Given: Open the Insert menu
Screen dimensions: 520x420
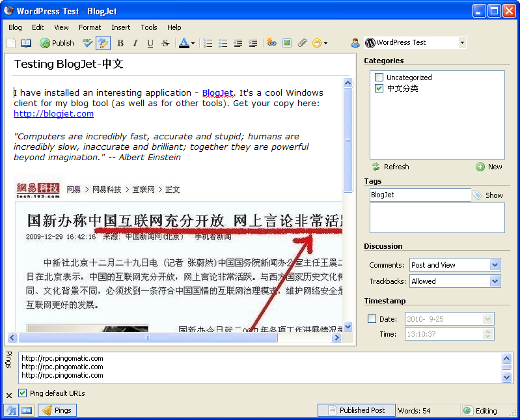Looking at the screenshot, I should (x=120, y=27).
